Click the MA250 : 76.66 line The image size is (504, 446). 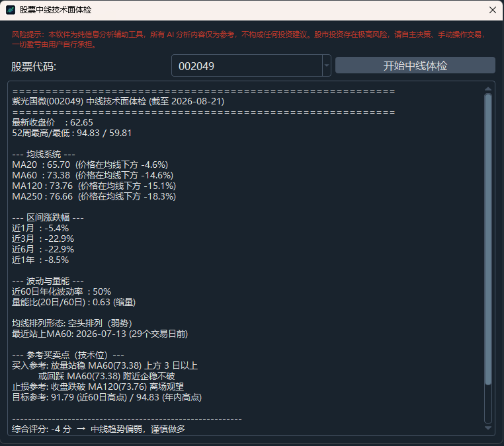click(94, 196)
